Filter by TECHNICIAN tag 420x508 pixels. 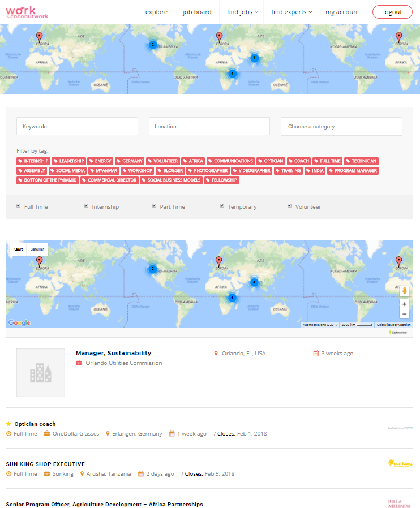point(361,161)
